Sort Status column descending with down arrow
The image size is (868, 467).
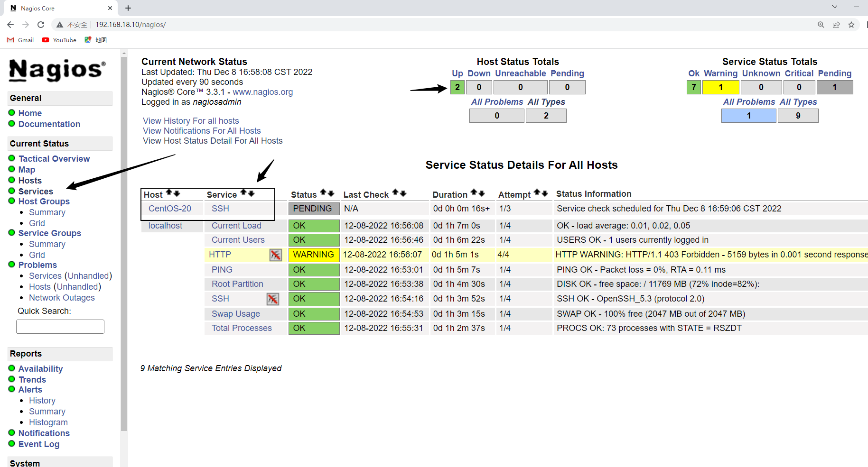(331, 193)
